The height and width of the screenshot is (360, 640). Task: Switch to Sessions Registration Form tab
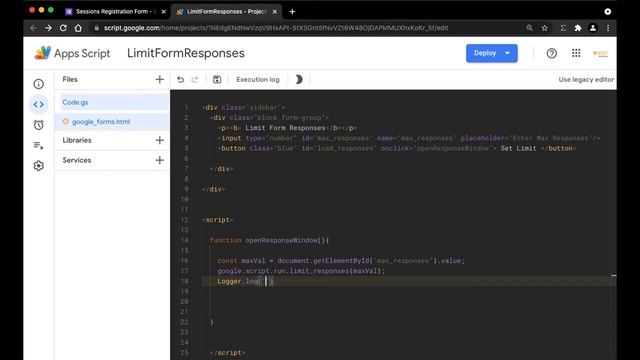pyautogui.click(x=116, y=12)
